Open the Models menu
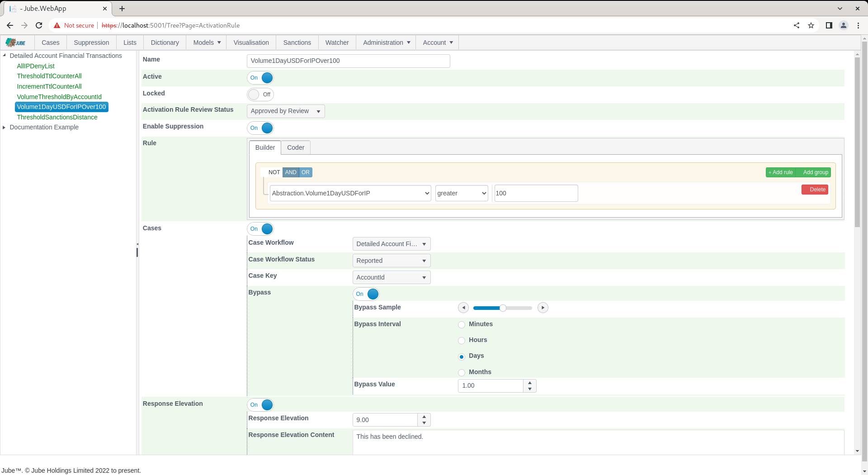This screenshot has height=475, width=868. tap(207, 43)
